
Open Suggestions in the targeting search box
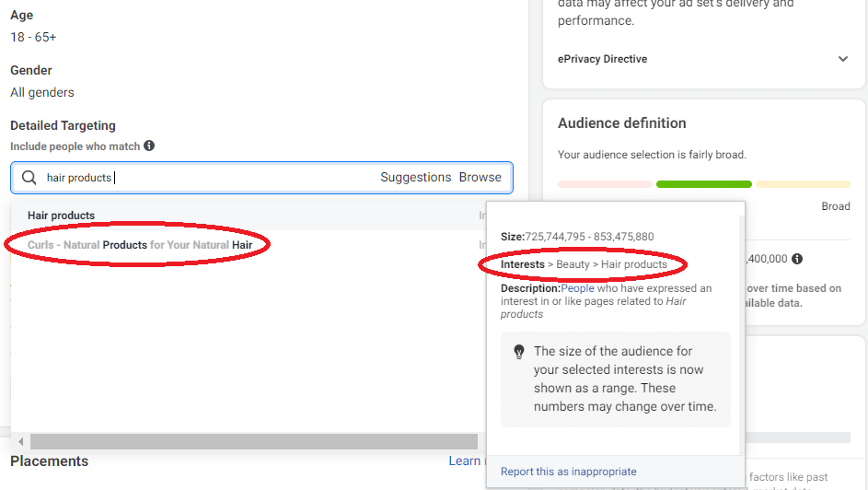pyautogui.click(x=415, y=177)
